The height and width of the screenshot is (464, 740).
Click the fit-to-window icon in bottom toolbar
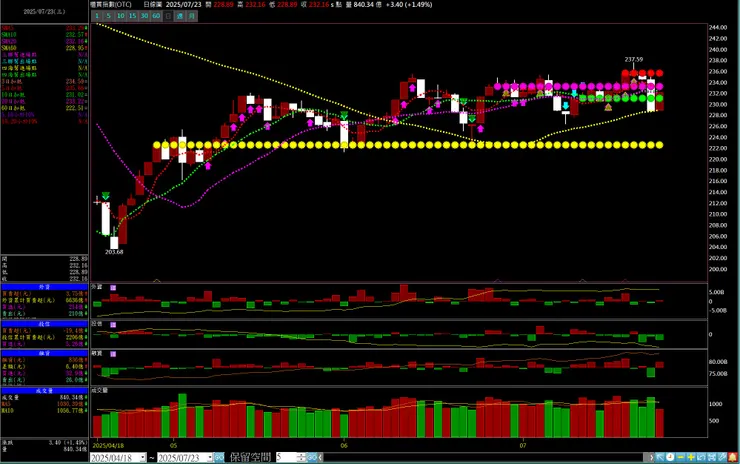click(711, 457)
